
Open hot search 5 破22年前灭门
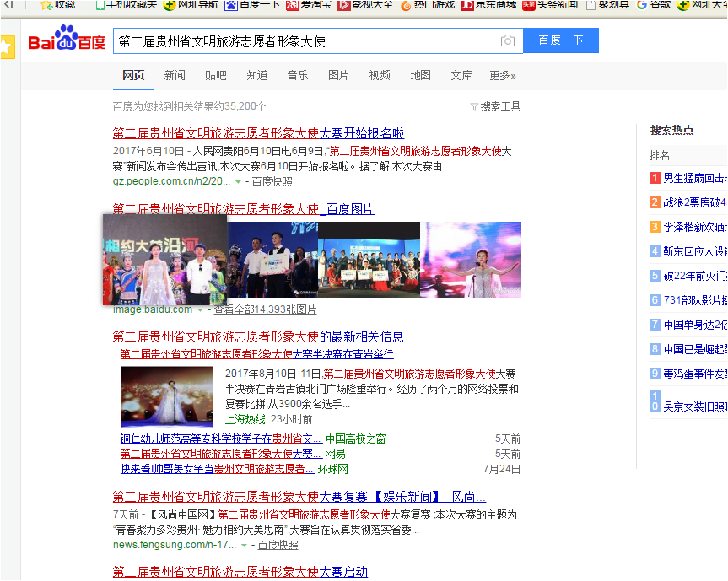[x=694, y=276]
